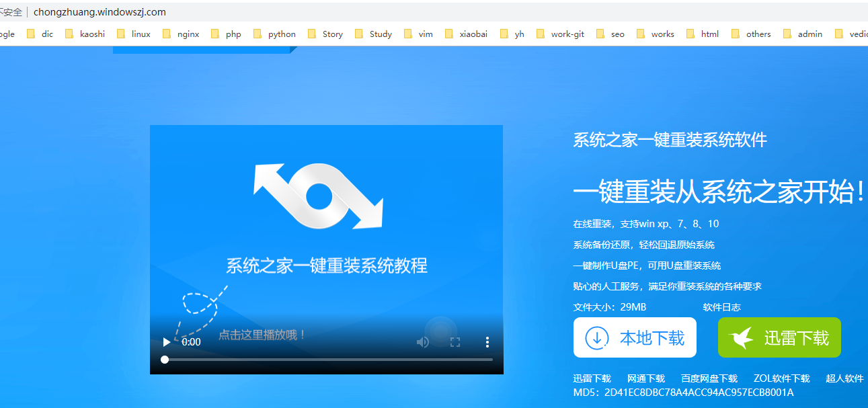868x408 pixels.
Task: Open the dic bookmark folder
Action: tap(40, 34)
